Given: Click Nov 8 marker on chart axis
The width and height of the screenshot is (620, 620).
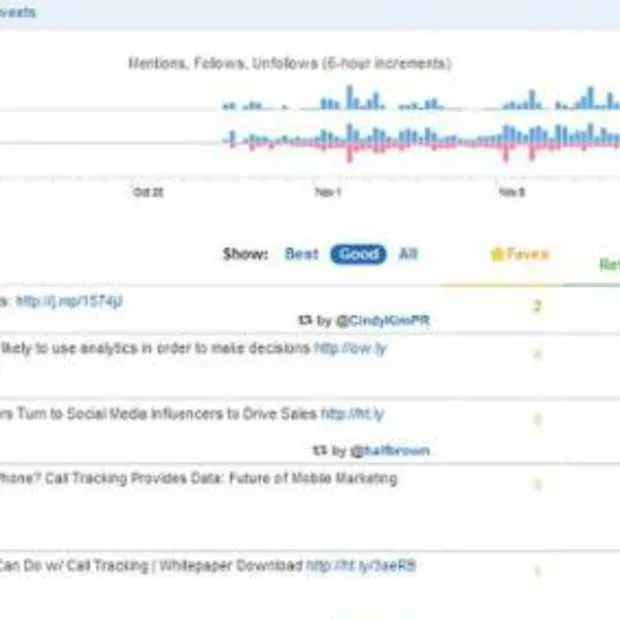Looking at the screenshot, I should tap(511, 191).
